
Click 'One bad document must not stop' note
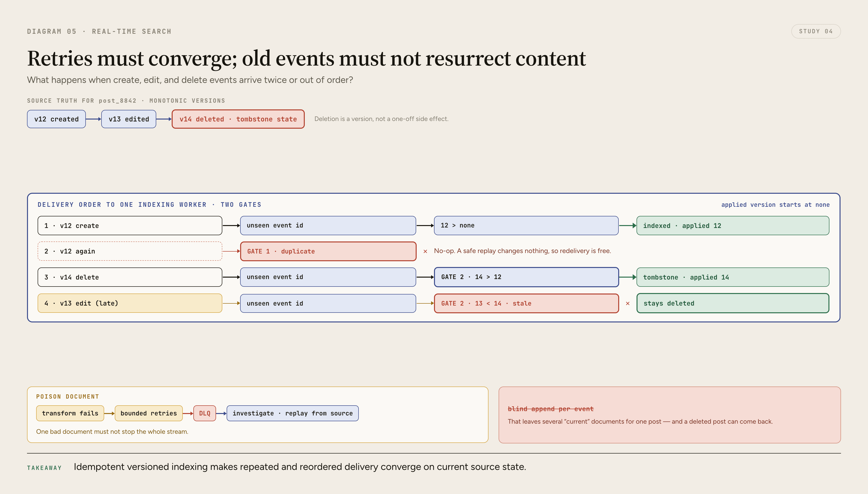112,432
